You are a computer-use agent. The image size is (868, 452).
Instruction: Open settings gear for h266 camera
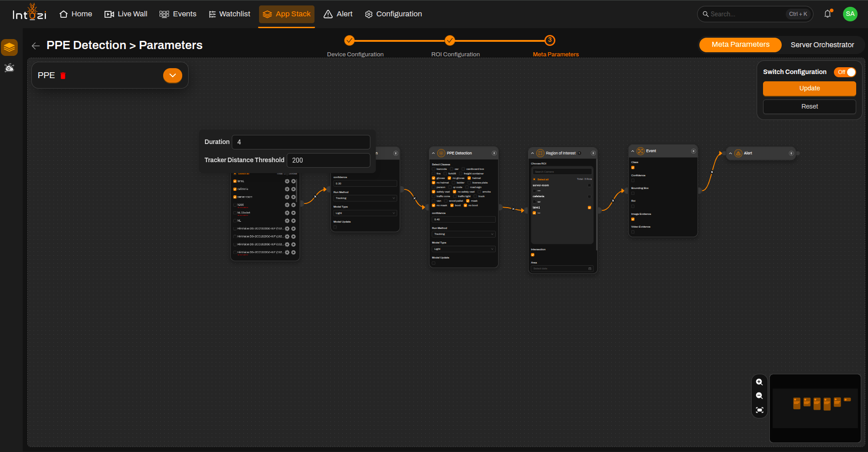coord(287,205)
